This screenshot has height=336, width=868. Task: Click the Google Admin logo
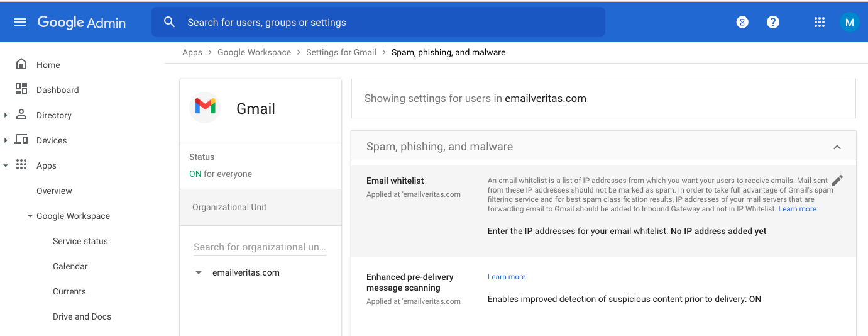click(x=82, y=23)
